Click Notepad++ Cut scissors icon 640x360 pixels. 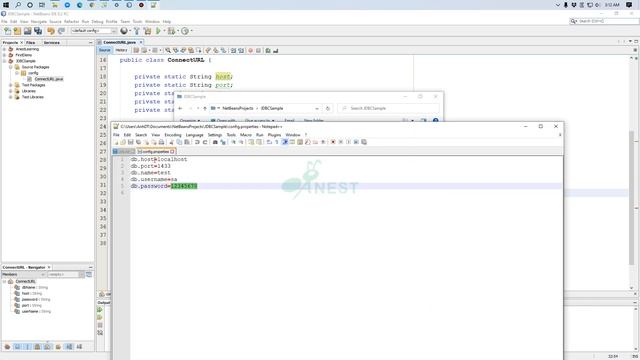point(172,142)
